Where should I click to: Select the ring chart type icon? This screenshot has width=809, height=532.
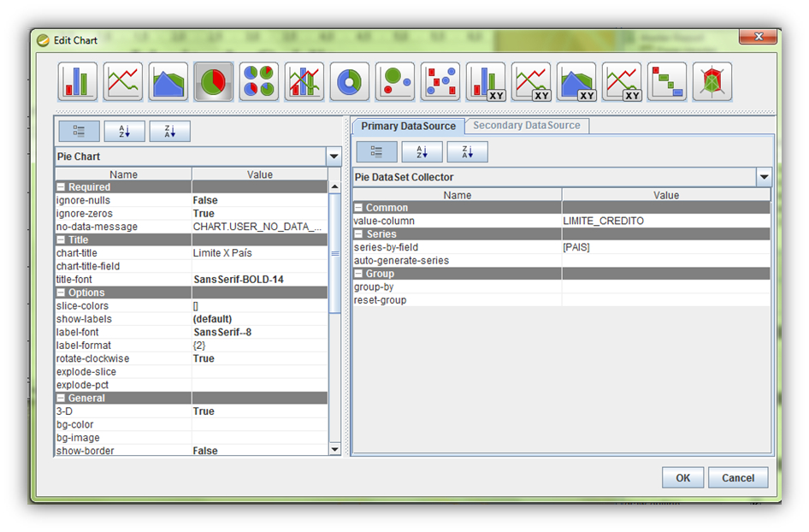click(x=350, y=82)
